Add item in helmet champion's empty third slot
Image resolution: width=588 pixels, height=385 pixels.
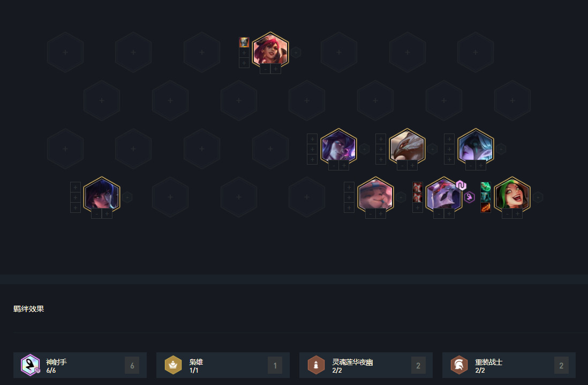(417, 208)
